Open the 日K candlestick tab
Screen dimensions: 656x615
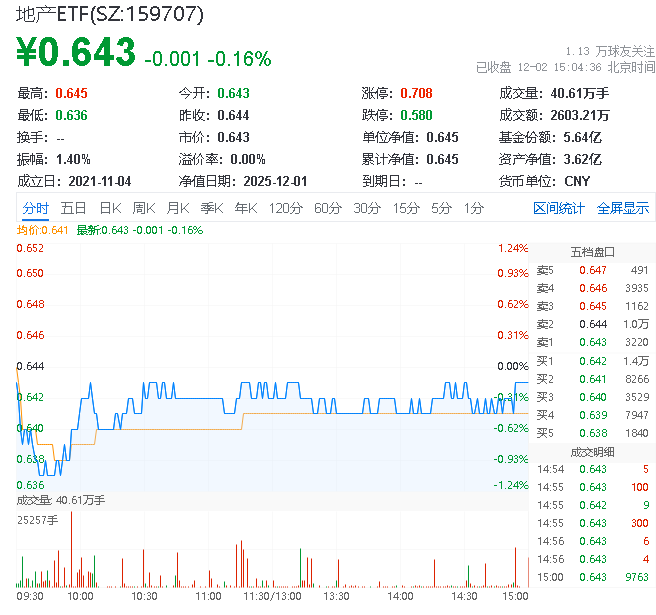110,208
